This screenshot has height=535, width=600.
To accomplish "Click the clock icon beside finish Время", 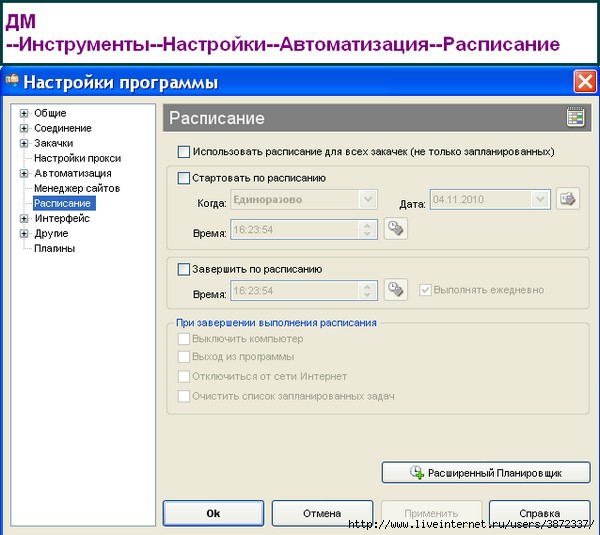I will click(x=396, y=289).
